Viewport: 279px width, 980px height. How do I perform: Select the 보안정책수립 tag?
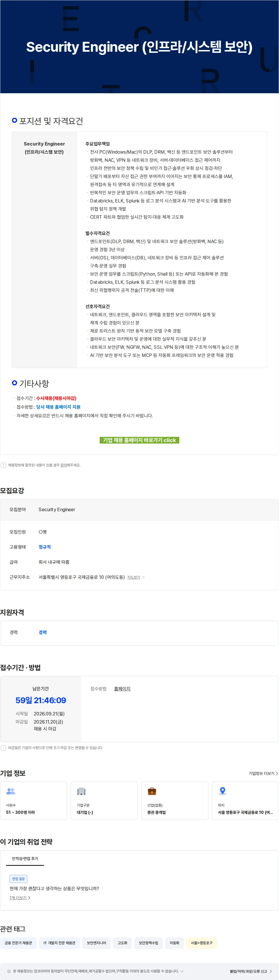click(x=149, y=943)
